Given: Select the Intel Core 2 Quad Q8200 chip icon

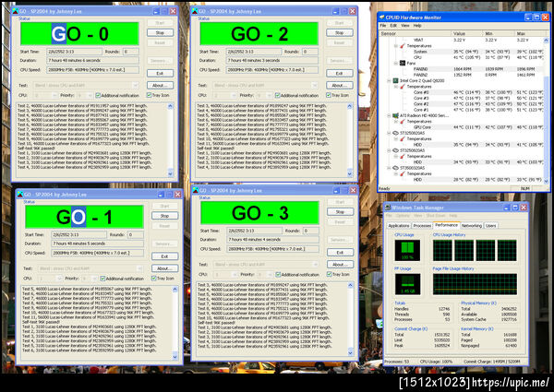Looking at the screenshot, I should (396, 81).
